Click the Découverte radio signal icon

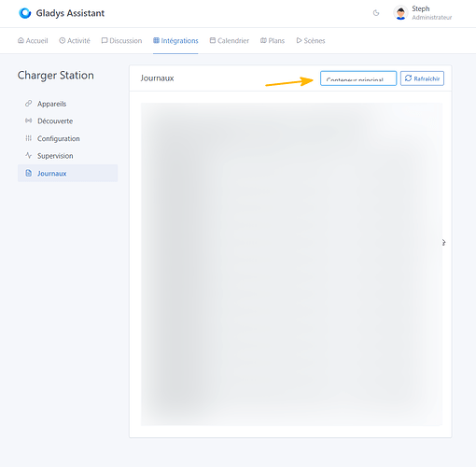(x=28, y=120)
